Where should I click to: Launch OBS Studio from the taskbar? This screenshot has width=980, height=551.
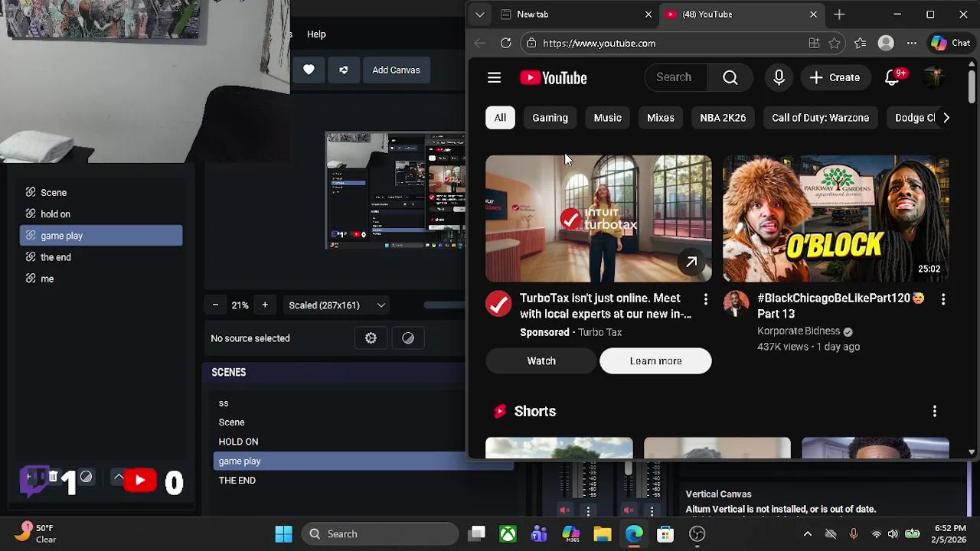697,534
